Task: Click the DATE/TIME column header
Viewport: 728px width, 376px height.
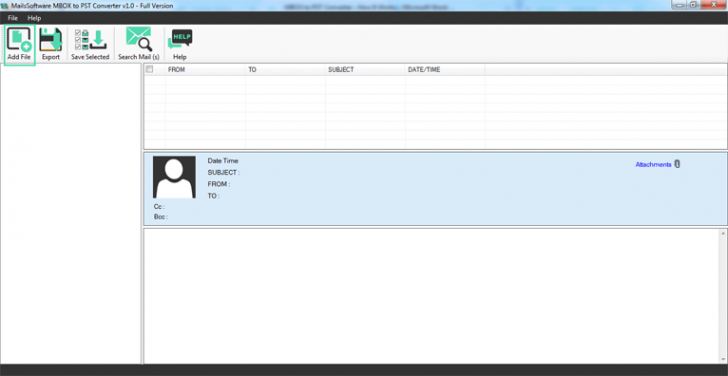Action: (445, 70)
